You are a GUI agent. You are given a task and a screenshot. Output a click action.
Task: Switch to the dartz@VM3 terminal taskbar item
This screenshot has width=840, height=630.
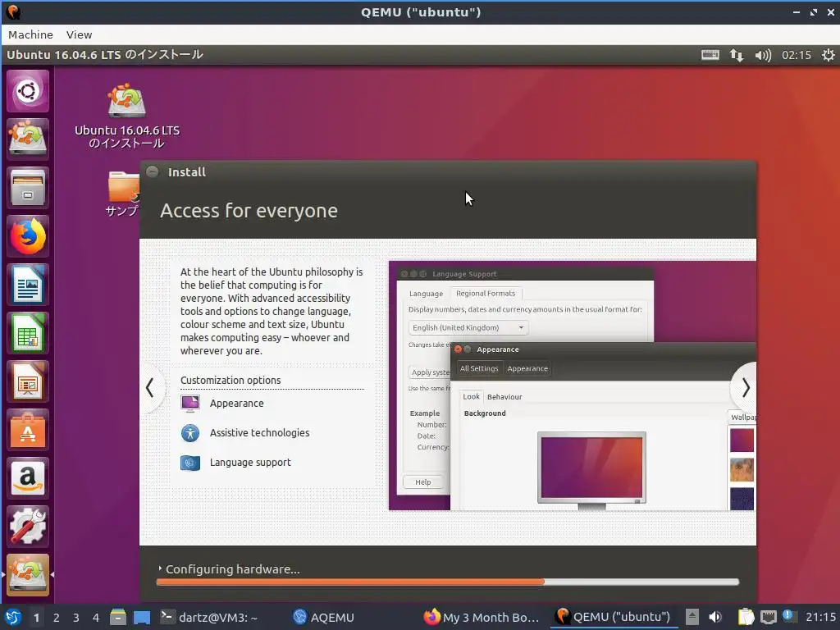tap(209, 617)
